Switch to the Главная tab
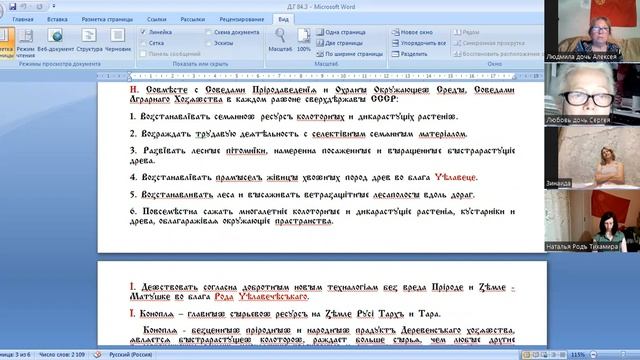Screen dimensions: 640x360 (x=23, y=19)
